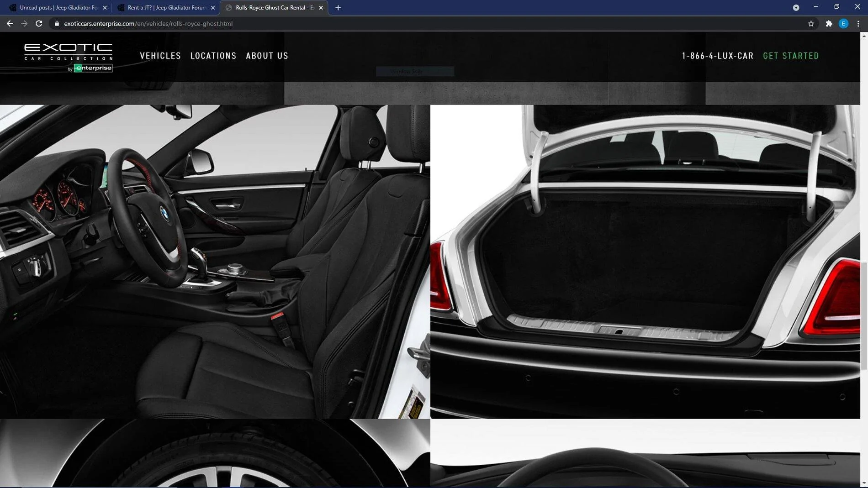Bookmark this page with the star icon
The width and height of the screenshot is (868, 488).
(811, 23)
